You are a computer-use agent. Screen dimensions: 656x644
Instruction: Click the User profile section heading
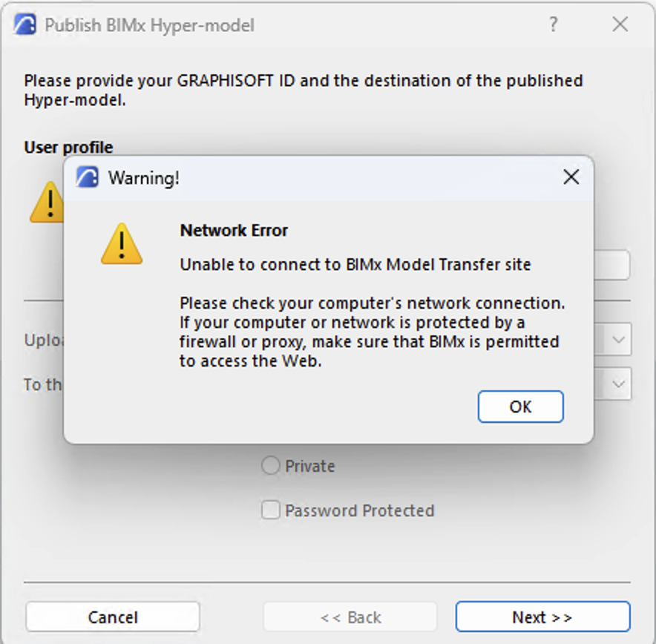click(68, 147)
